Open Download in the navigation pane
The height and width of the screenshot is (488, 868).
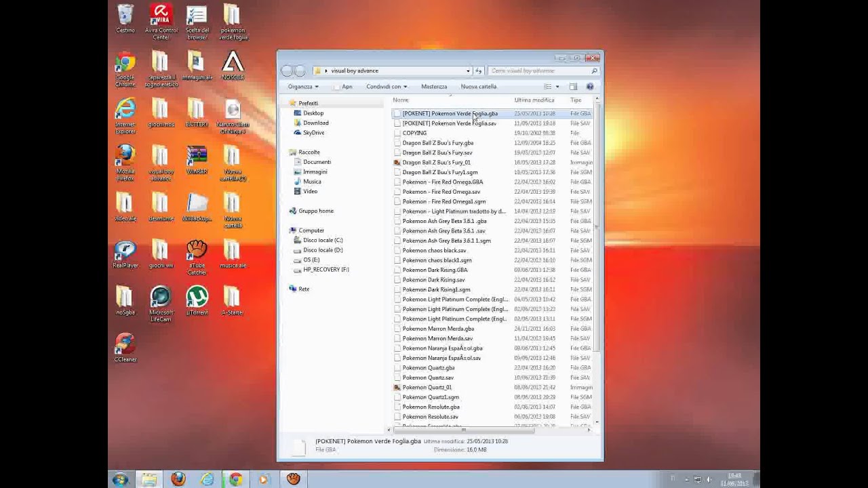coord(315,123)
